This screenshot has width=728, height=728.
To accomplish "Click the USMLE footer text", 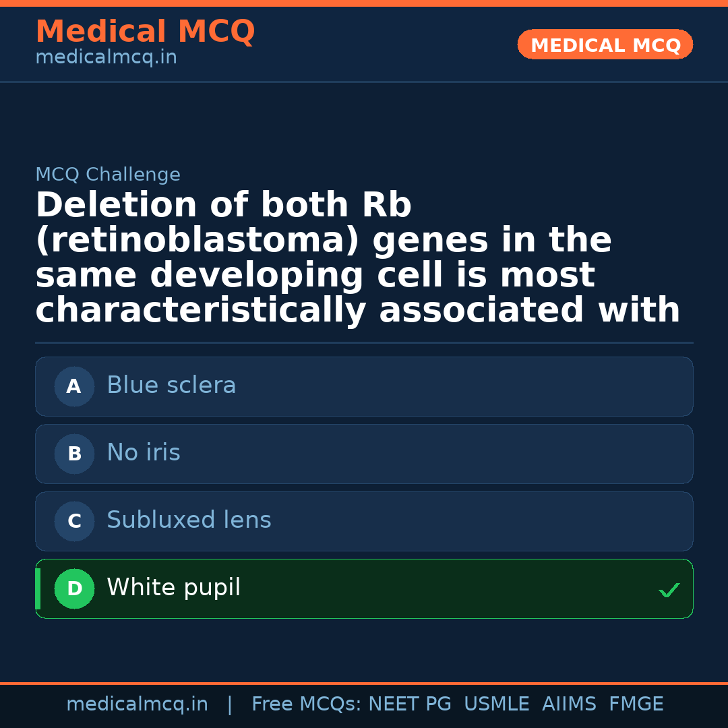I will tap(496, 704).
